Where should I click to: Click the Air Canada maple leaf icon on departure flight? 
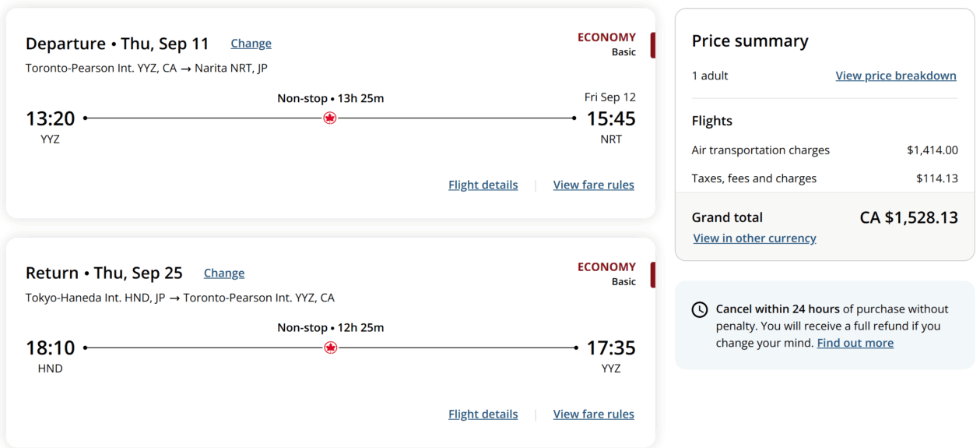point(330,118)
